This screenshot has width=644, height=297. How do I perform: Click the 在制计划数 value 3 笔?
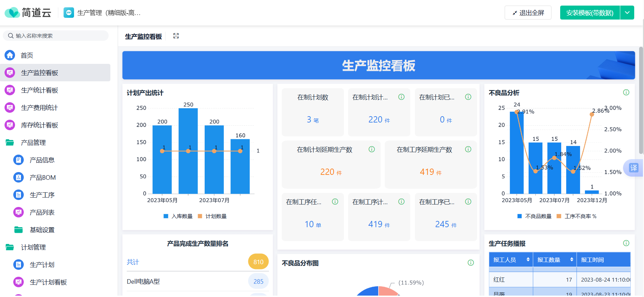313,120
